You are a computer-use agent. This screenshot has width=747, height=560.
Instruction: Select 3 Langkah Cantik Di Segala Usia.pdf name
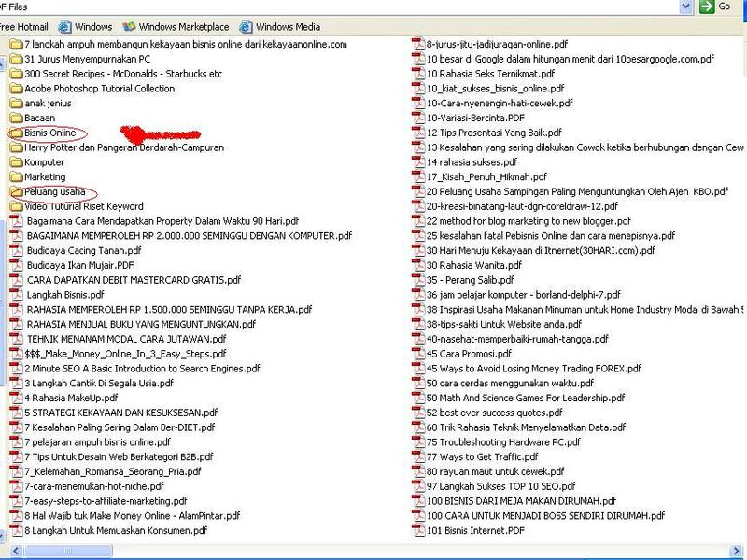(x=99, y=384)
